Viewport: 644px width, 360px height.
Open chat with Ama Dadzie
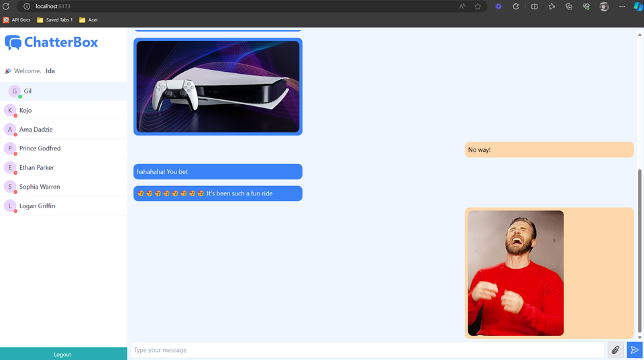point(64,129)
